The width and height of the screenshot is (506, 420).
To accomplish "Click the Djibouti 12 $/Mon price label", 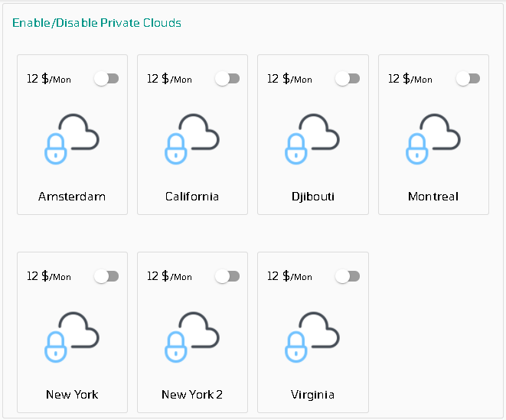I will point(289,79).
